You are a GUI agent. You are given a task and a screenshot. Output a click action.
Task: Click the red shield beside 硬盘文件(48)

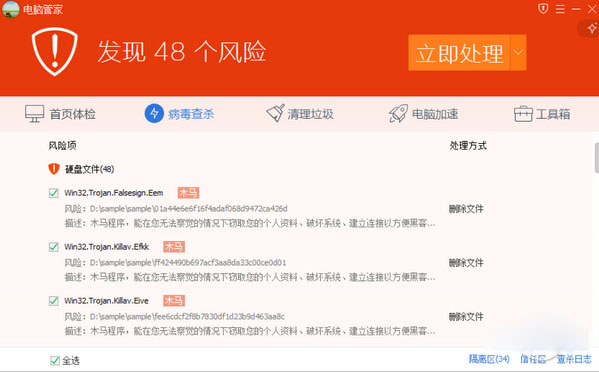pos(54,169)
